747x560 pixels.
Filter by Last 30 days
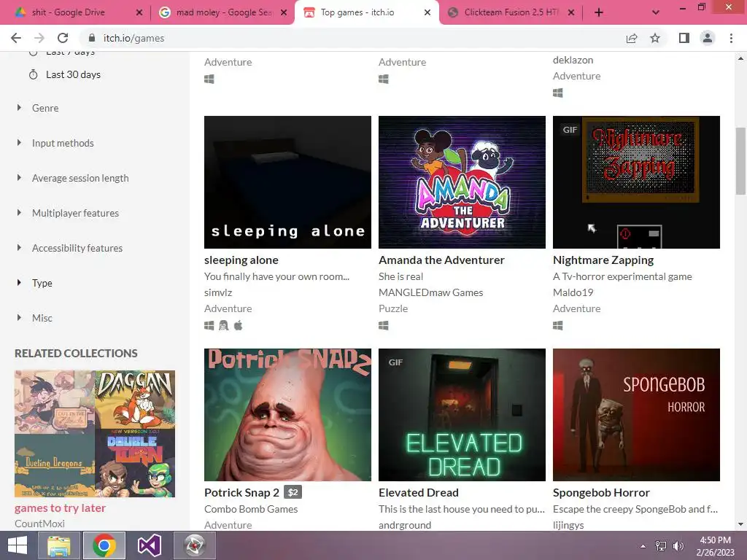pos(73,75)
